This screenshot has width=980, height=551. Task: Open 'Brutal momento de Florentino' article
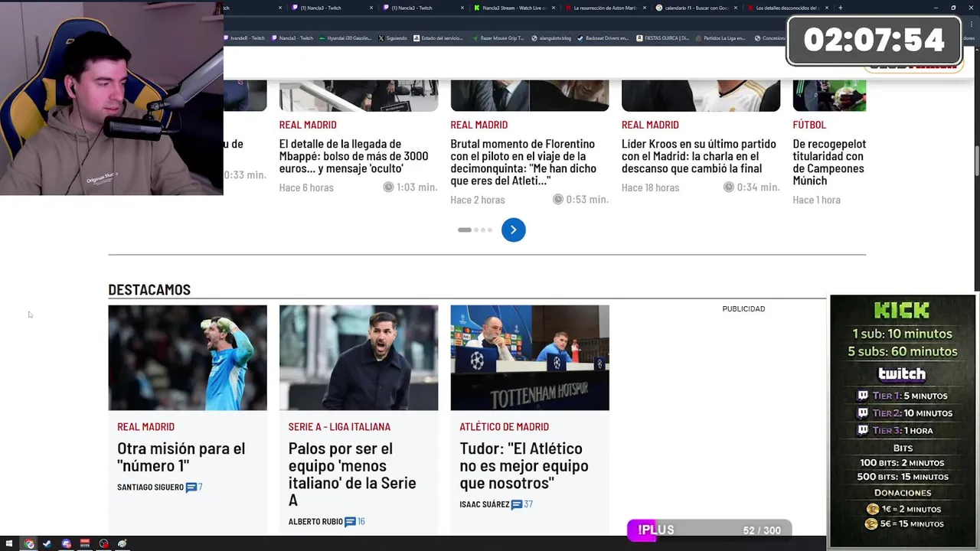522,162
